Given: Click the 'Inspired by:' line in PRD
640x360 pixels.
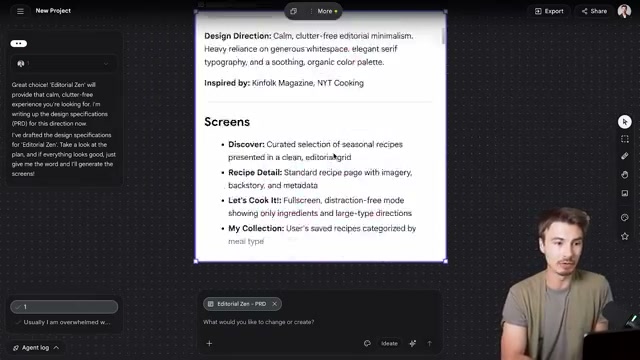Looking at the screenshot, I should point(284,83).
